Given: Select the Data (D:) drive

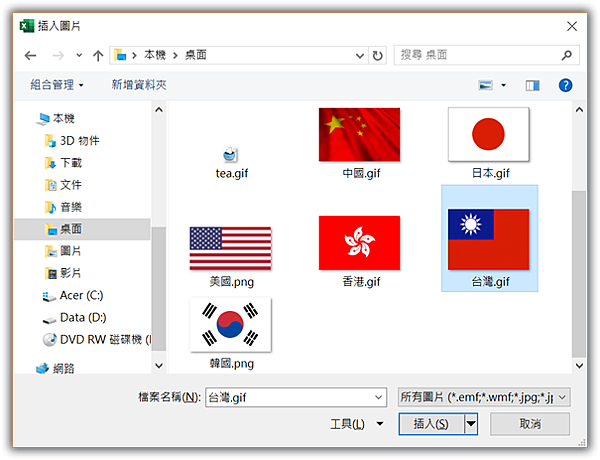Looking at the screenshot, I should point(74,318).
